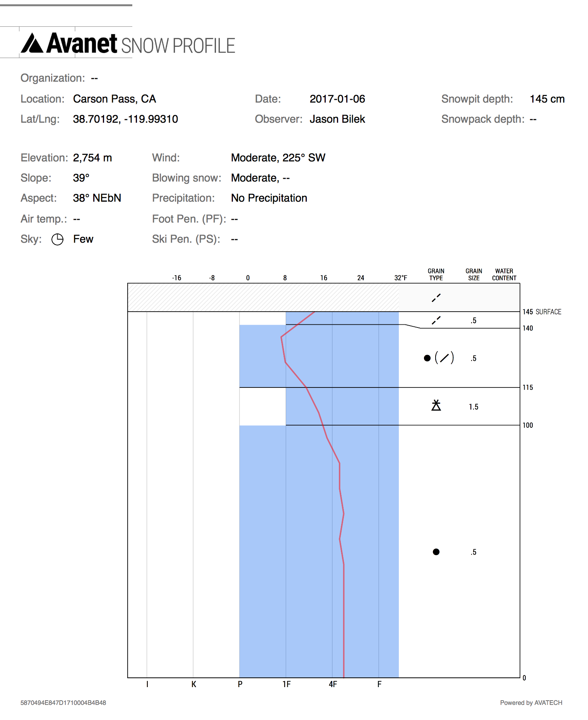Screen dimensions: 588x720
Task: Click the grain type symbol above the surface line
Action: tap(436, 298)
